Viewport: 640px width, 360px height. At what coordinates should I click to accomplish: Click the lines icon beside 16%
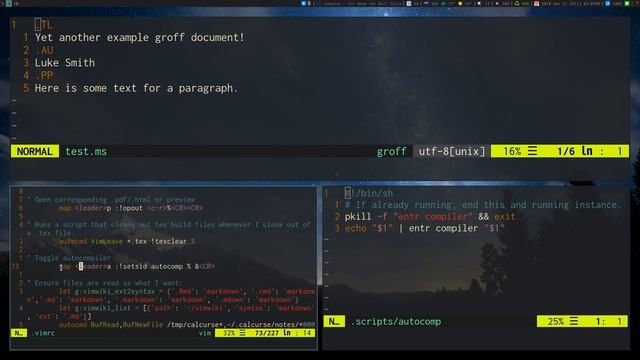(532, 151)
